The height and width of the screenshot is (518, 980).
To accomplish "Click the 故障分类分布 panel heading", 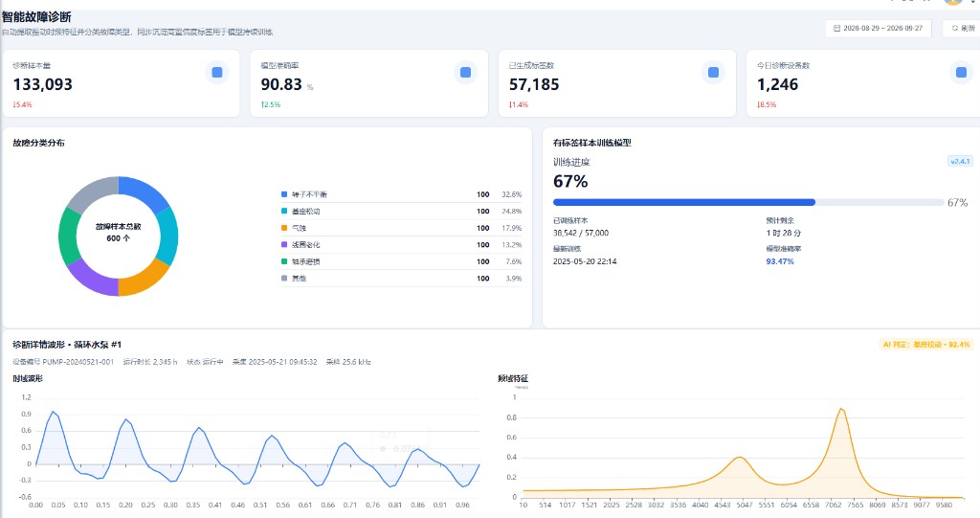I will [x=38, y=143].
